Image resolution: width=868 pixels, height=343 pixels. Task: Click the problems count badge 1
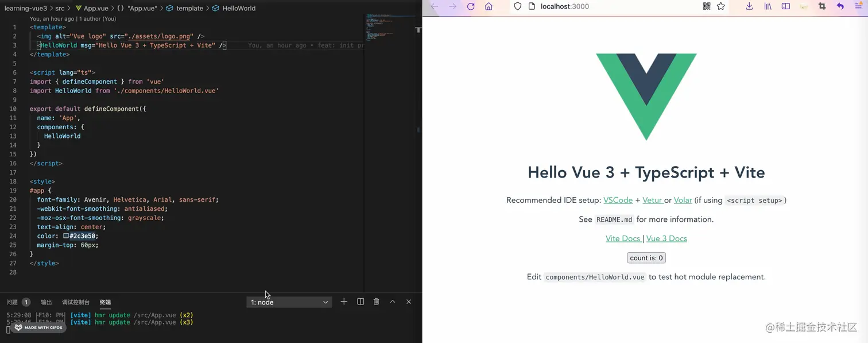tap(26, 302)
